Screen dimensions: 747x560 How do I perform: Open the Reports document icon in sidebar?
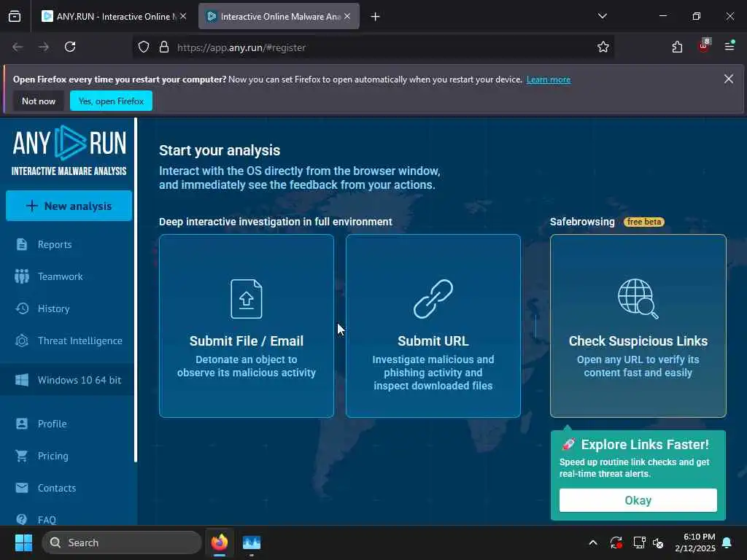pyautogui.click(x=21, y=244)
